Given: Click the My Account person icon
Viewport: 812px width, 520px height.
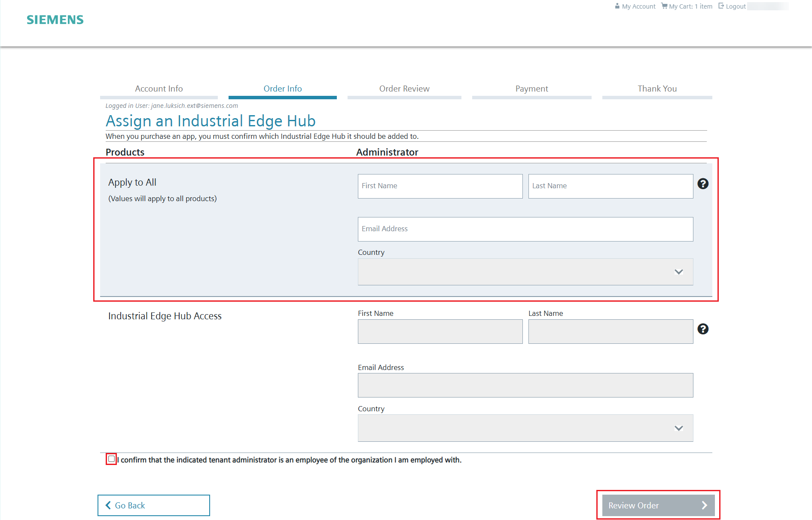Looking at the screenshot, I should 617,6.
